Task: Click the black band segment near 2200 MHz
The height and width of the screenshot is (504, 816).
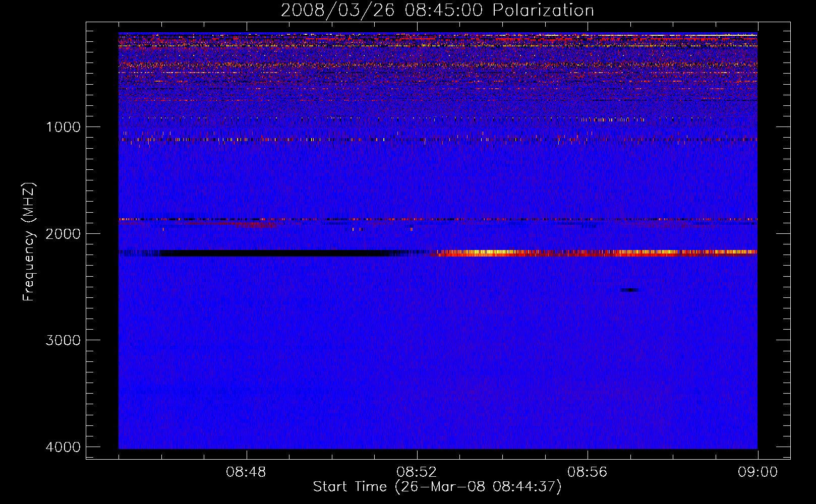Action: 275,253
